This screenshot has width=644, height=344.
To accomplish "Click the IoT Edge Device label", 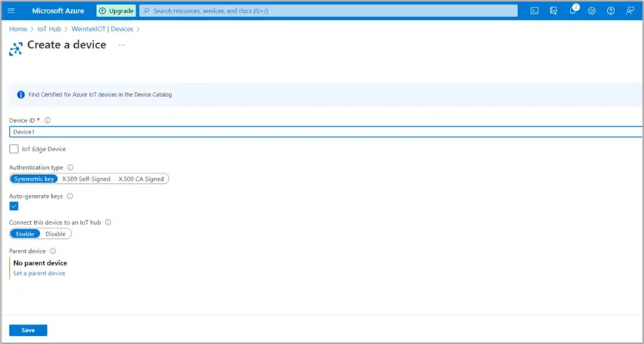I will [x=44, y=149].
